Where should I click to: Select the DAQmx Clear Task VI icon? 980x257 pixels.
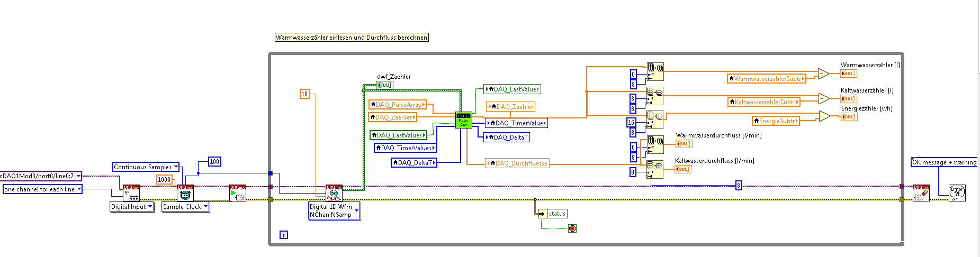click(x=921, y=193)
